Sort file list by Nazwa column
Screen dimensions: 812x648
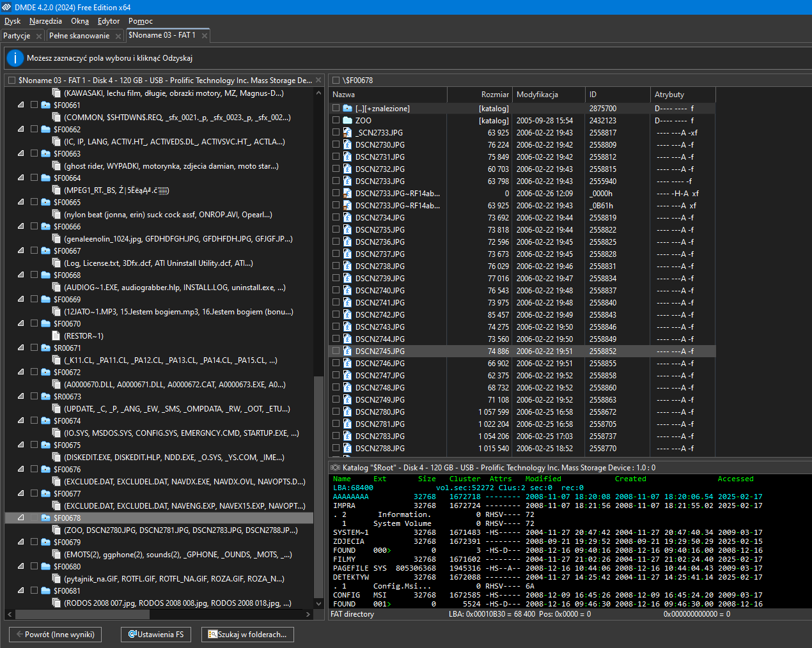pyautogui.click(x=387, y=95)
